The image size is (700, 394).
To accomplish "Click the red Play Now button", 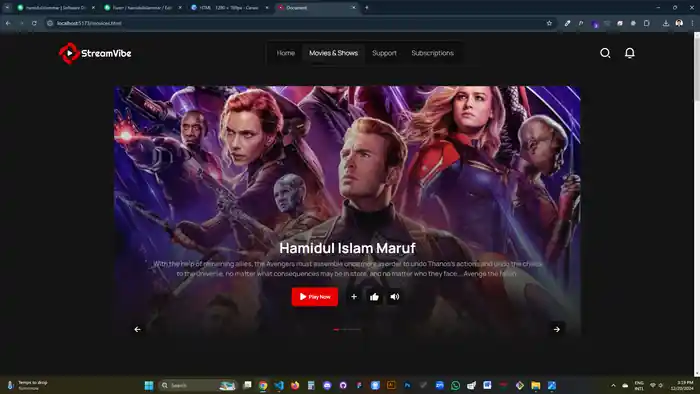I will [315, 297].
